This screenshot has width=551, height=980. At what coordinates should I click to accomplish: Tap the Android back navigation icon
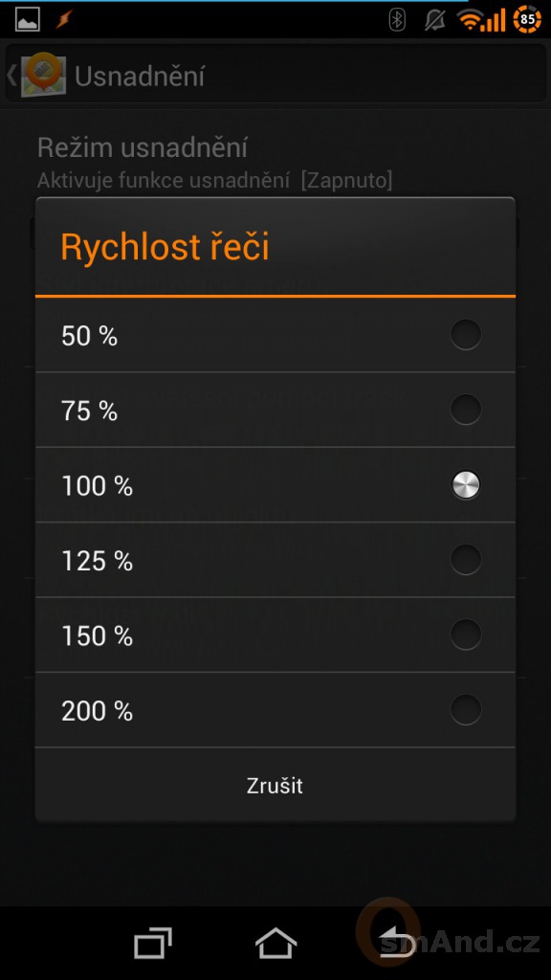[398, 943]
